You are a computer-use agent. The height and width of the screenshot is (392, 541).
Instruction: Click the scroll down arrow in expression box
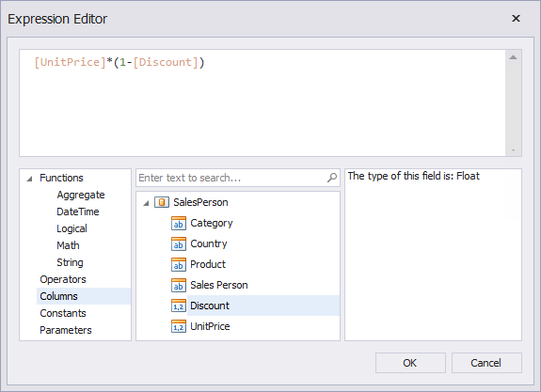coord(513,150)
